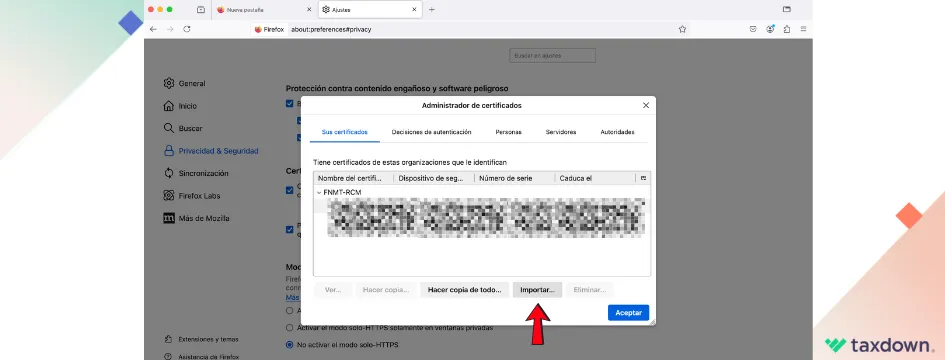Viewport: 945px width, 360px height.
Task: Switch to Autoridades tab
Action: point(617,132)
